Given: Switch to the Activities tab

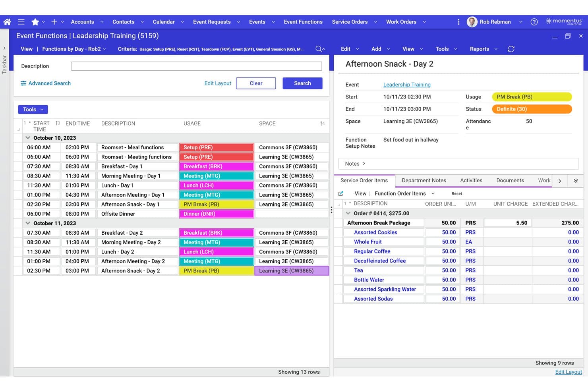Looking at the screenshot, I should (x=471, y=180).
